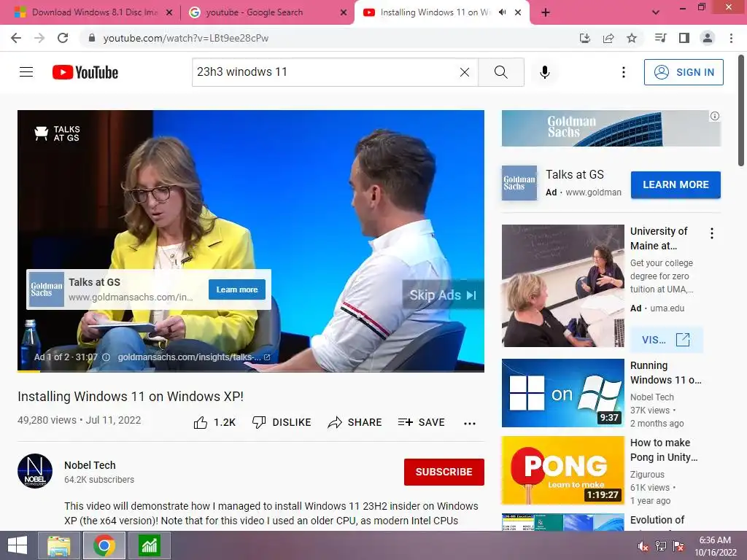Click the muted volume tray icon
Viewport: 747px width, 560px height.
pyautogui.click(x=643, y=546)
